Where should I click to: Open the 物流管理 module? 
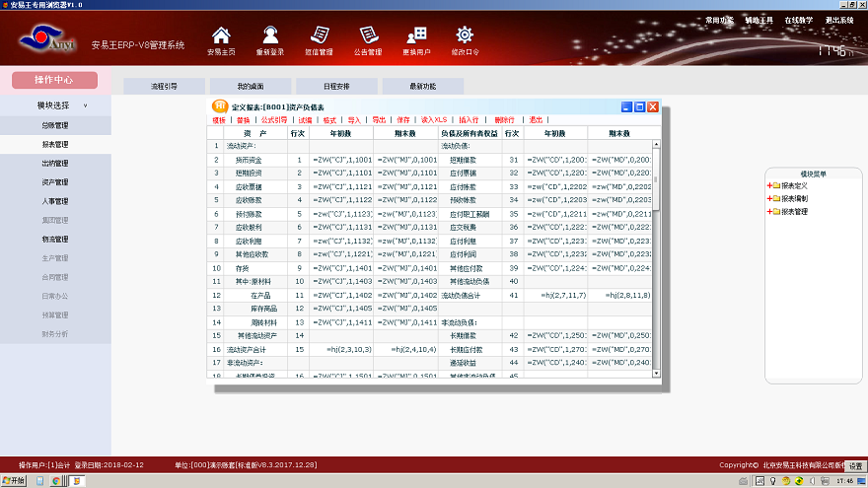coord(55,239)
